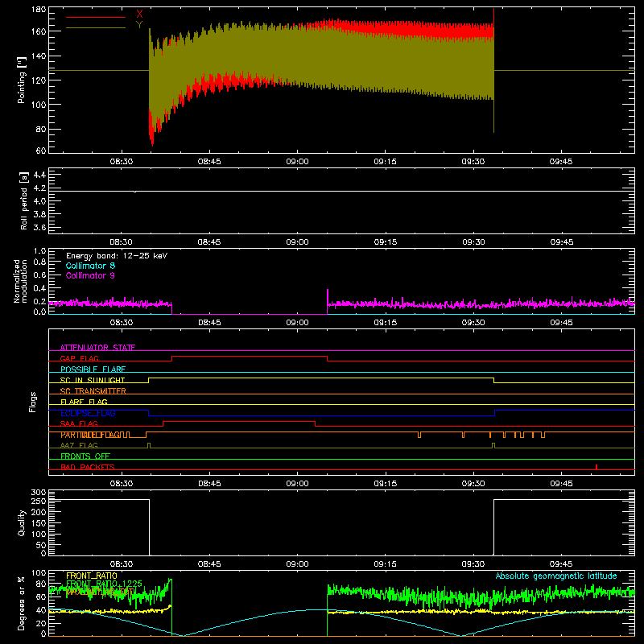This screenshot has width=644, height=644.
Task: Click the green 'FRONT_RATIO_1225' legend entry
Action: [x=104, y=584]
